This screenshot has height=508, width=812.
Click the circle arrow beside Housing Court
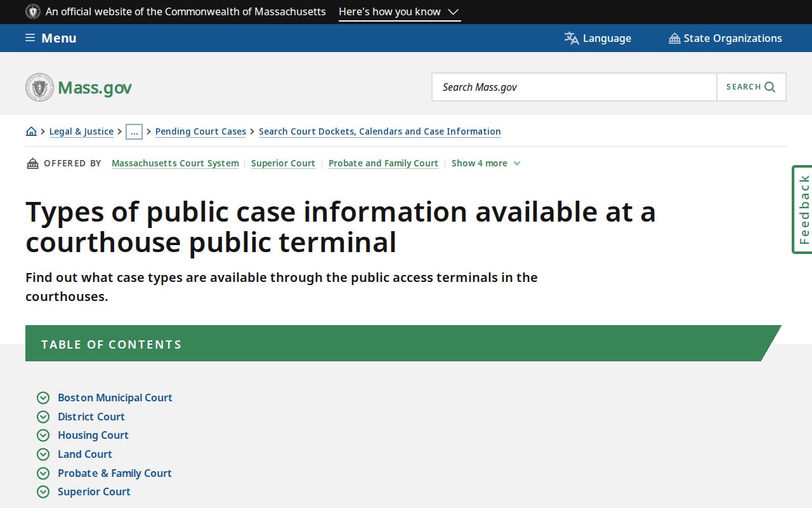click(43, 435)
